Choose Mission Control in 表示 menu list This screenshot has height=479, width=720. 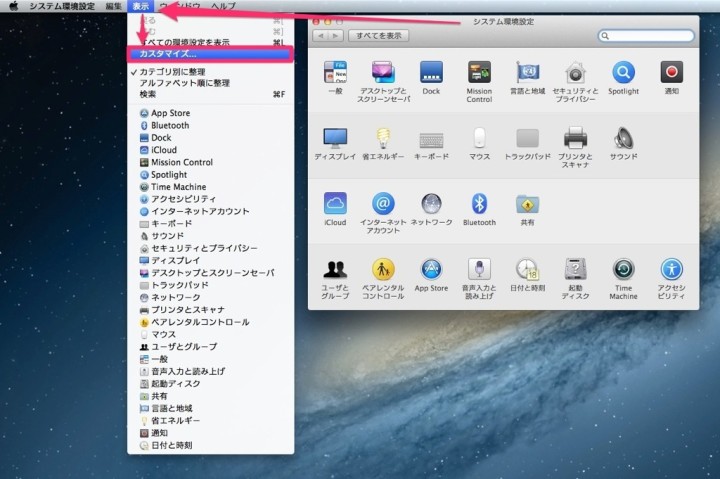210,162
